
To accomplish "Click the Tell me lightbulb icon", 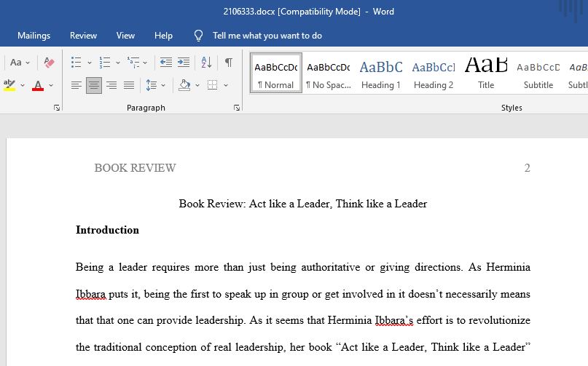I will pos(198,36).
